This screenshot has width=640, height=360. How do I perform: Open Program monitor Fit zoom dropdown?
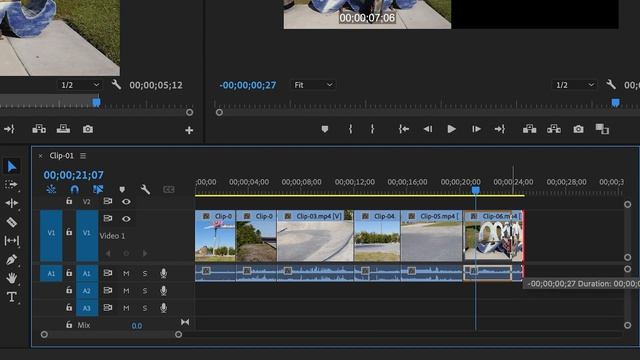(313, 85)
